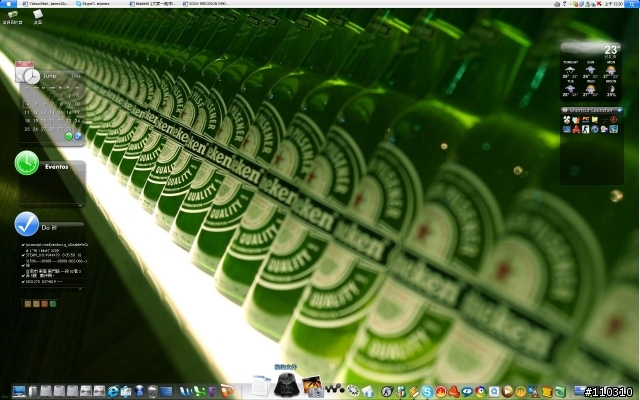Launch Microsoft Excel from the dock
This screenshot has width=640, height=400.
pyautogui.click(x=199, y=392)
